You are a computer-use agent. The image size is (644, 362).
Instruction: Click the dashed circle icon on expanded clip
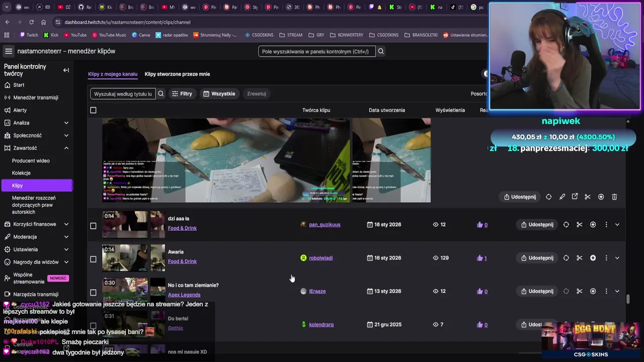(x=549, y=197)
